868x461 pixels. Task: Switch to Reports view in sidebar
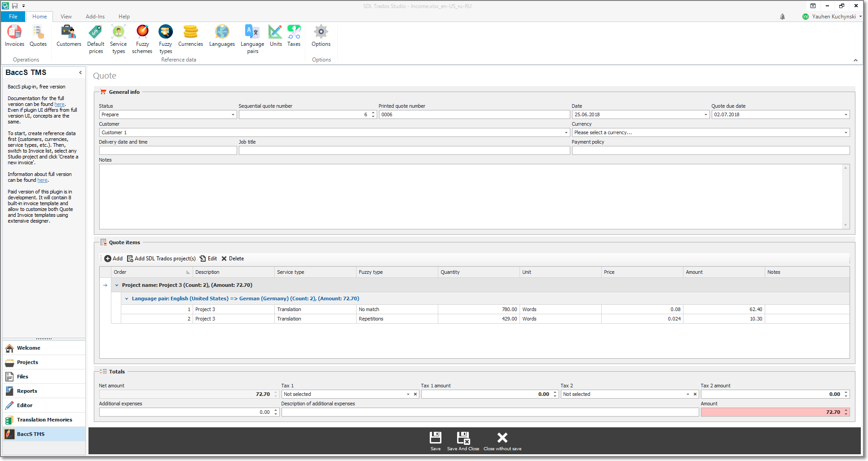tap(44, 391)
